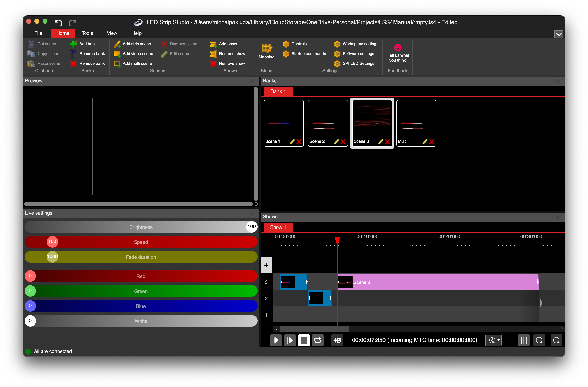Viewport: 588px width, 387px height.
Task: Edit Scene 3 with its pencil icon
Action: point(381,141)
